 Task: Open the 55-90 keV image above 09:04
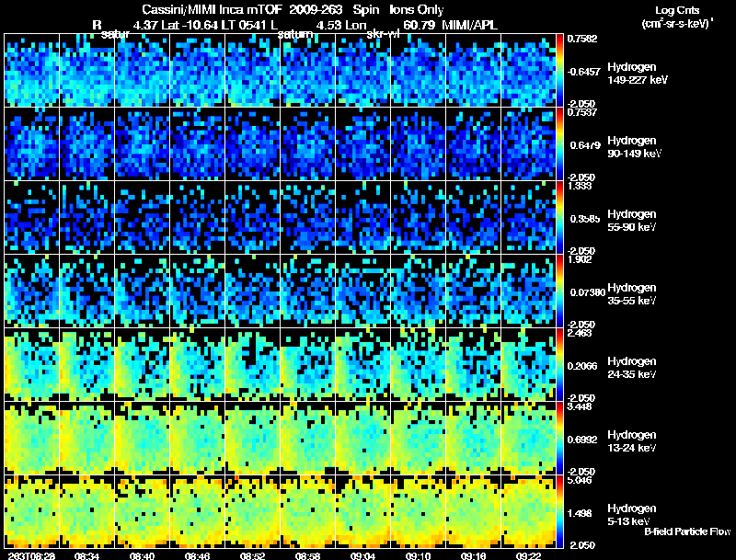[x=362, y=218]
